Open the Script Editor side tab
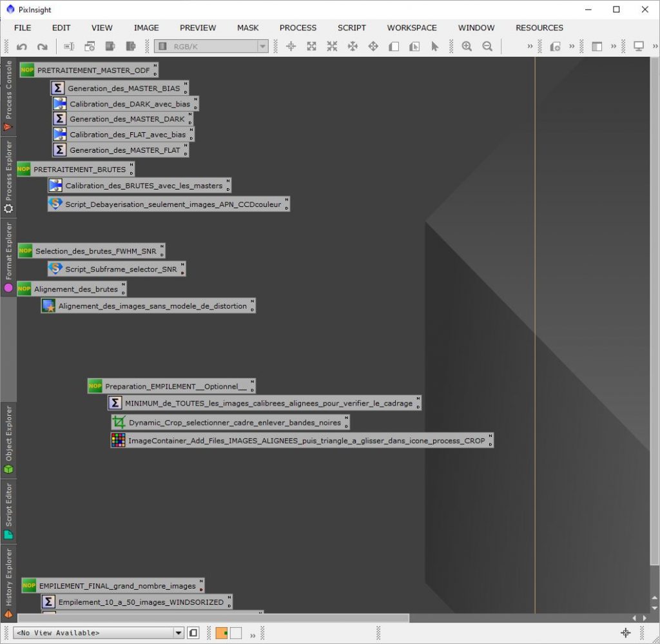This screenshot has width=660, height=644. point(8,511)
